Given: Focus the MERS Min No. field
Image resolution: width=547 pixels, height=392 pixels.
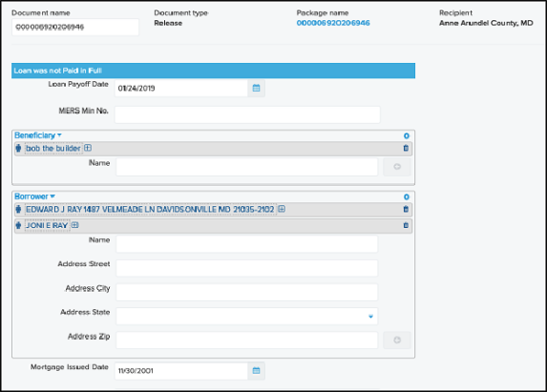Looking at the screenshot, I should coord(247,114).
